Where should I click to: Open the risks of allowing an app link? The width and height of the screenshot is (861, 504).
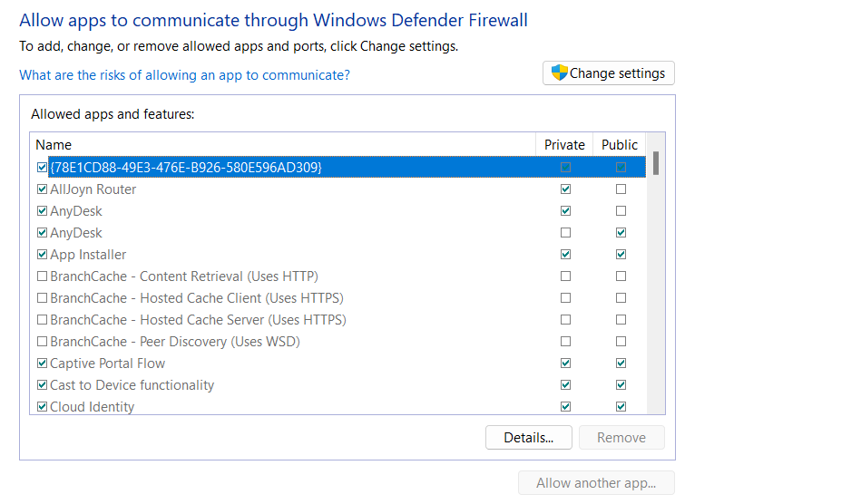coord(184,75)
